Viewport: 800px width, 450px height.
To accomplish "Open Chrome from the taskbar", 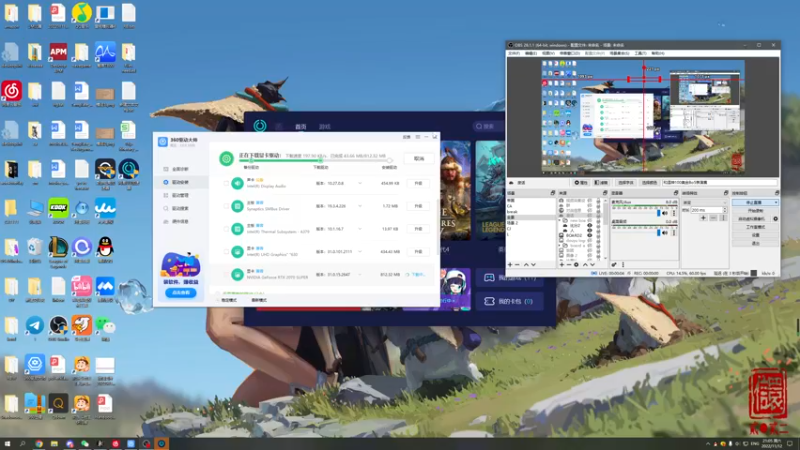I will click(39, 444).
